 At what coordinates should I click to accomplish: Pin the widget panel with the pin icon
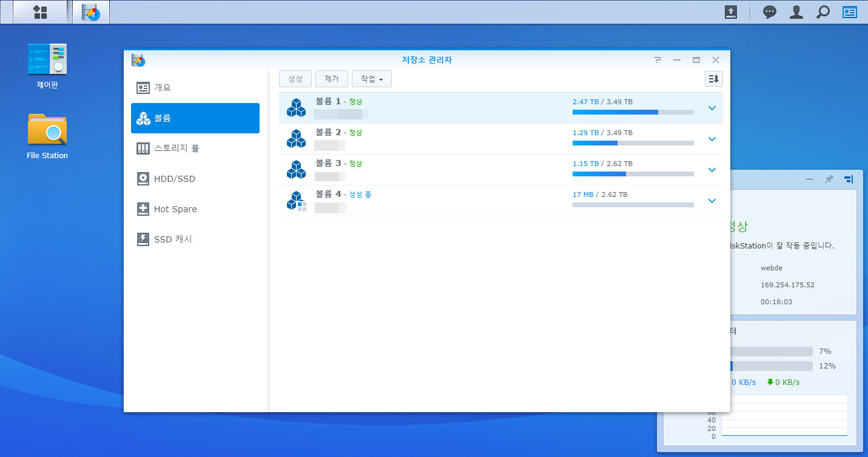tap(829, 179)
